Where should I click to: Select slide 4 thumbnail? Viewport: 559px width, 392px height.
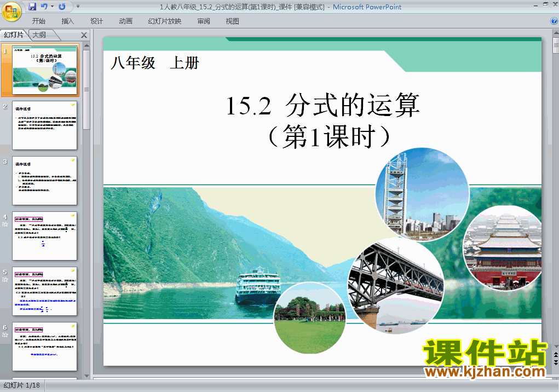tap(44, 236)
